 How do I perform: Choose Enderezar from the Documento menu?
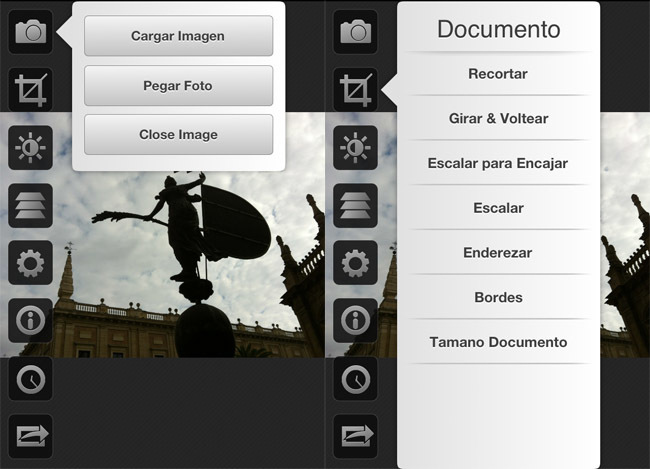coord(498,253)
